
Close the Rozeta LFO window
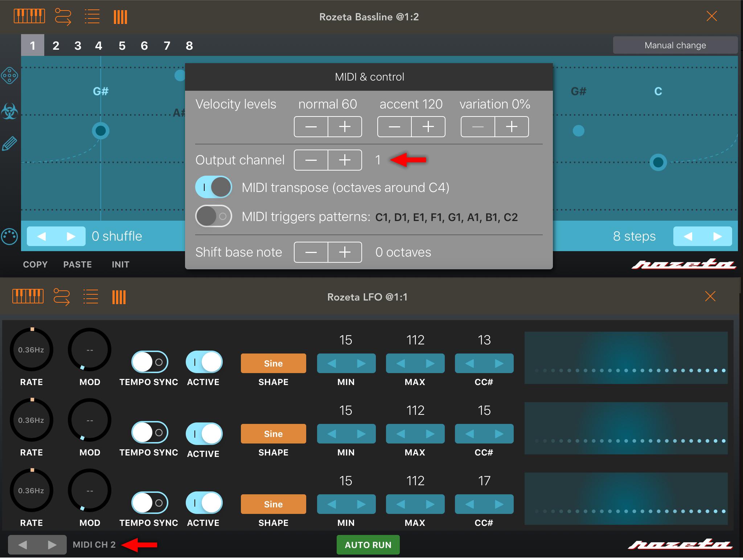710,296
